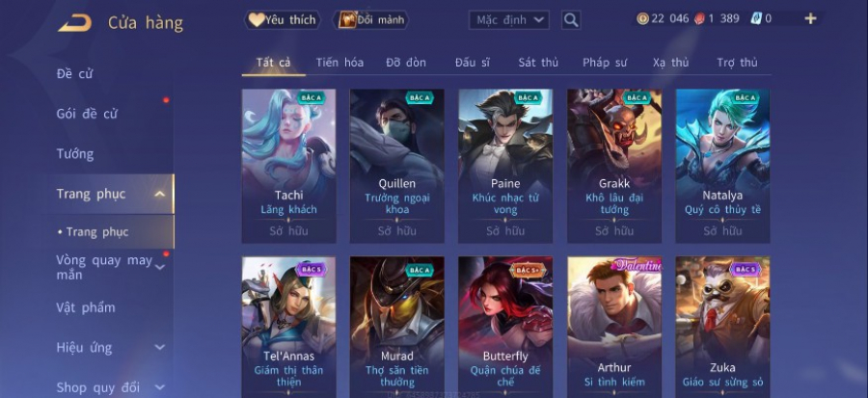Viewport: 868px width, 398px height.
Task: Expand the Shop quy đổi section
Action: point(159,387)
